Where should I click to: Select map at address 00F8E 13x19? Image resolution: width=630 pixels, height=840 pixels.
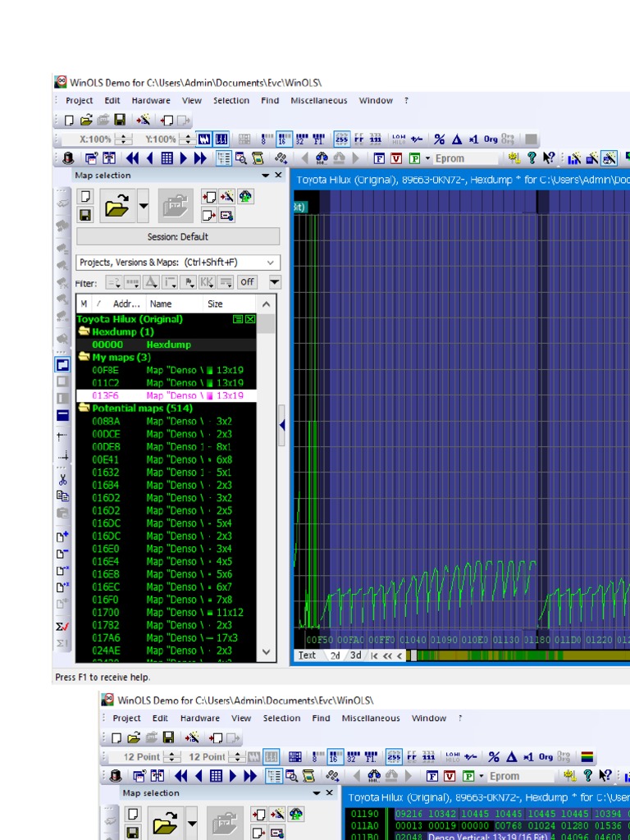tap(166, 370)
